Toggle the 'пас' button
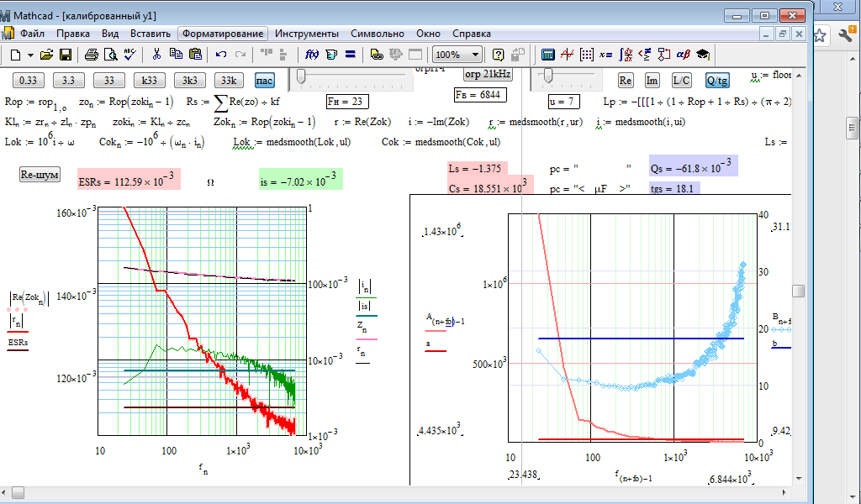This screenshot has height=504, width=861. (264, 81)
